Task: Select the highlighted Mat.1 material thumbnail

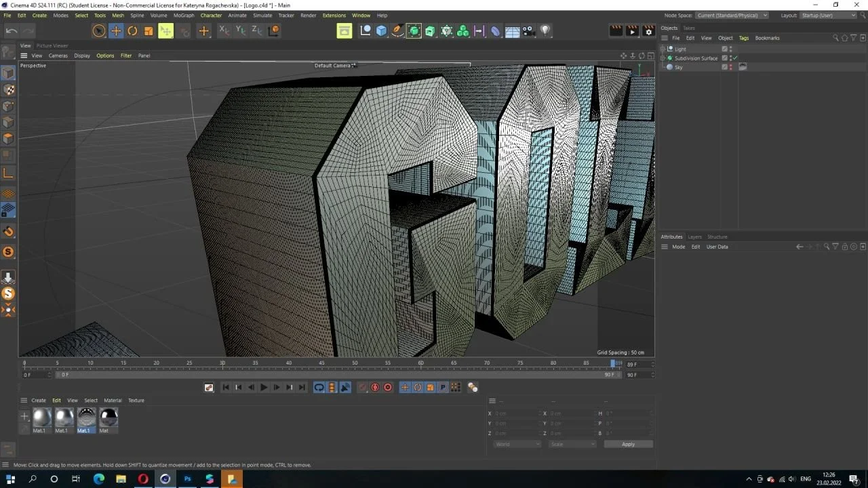Action: (x=86, y=418)
